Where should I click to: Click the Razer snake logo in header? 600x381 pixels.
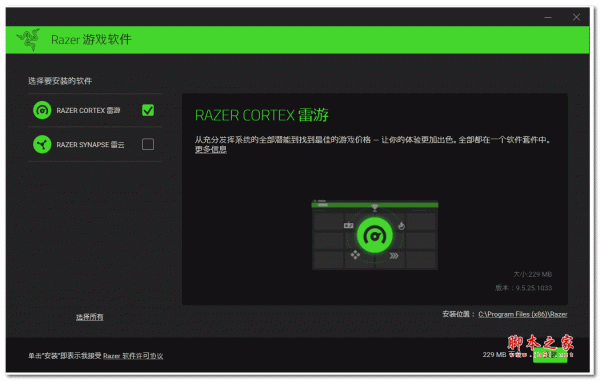28,39
